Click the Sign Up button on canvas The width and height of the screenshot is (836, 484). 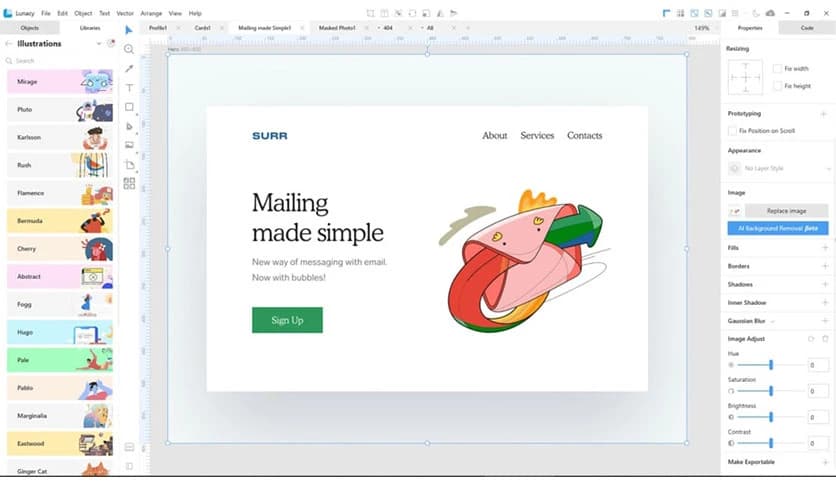pyautogui.click(x=287, y=320)
